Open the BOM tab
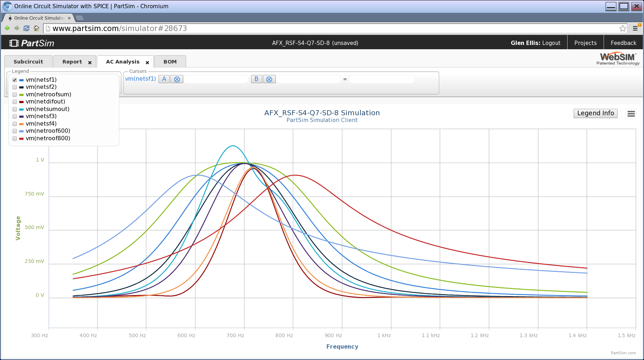Viewport: 644px width, 360px height. click(170, 61)
